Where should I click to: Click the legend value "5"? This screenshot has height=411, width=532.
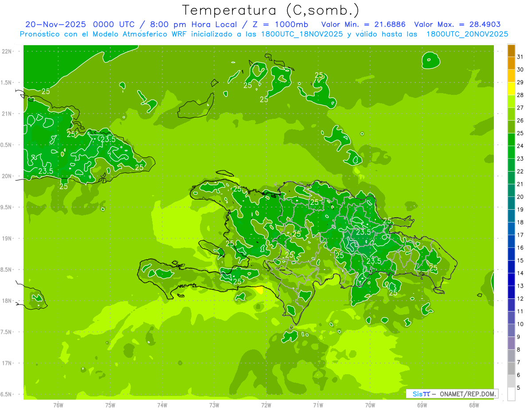click(519, 388)
